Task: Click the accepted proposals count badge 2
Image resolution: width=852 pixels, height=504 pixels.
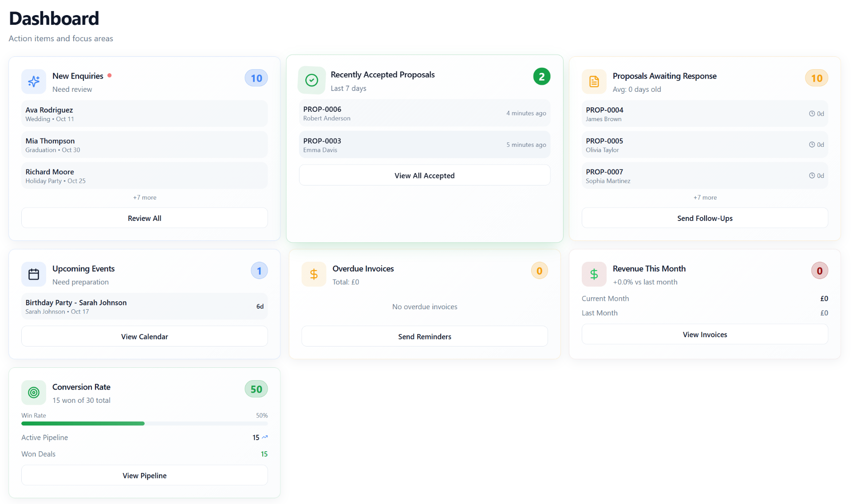Action: click(541, 77)
